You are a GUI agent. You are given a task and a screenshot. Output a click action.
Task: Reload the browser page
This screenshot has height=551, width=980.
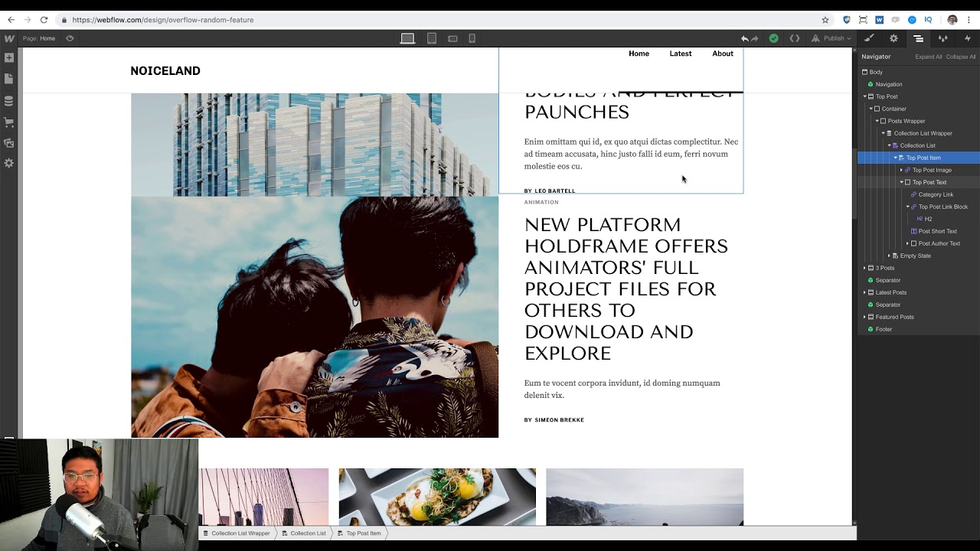[44, 20]
